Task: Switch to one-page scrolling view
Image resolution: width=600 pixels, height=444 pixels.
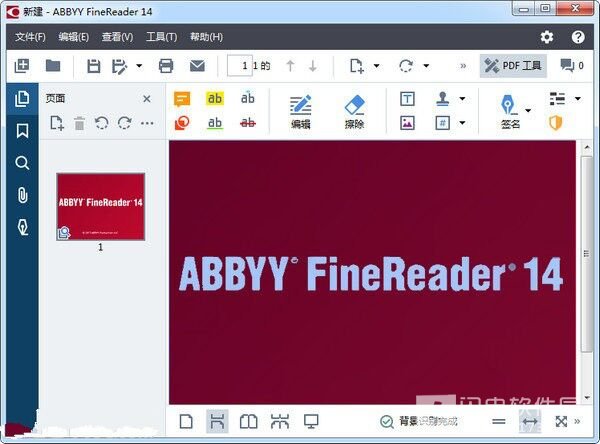Action: coord(217,421)
